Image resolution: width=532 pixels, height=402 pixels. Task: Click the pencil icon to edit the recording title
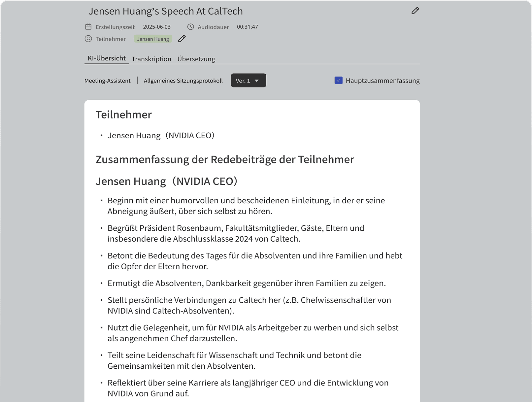click(415, 11)
